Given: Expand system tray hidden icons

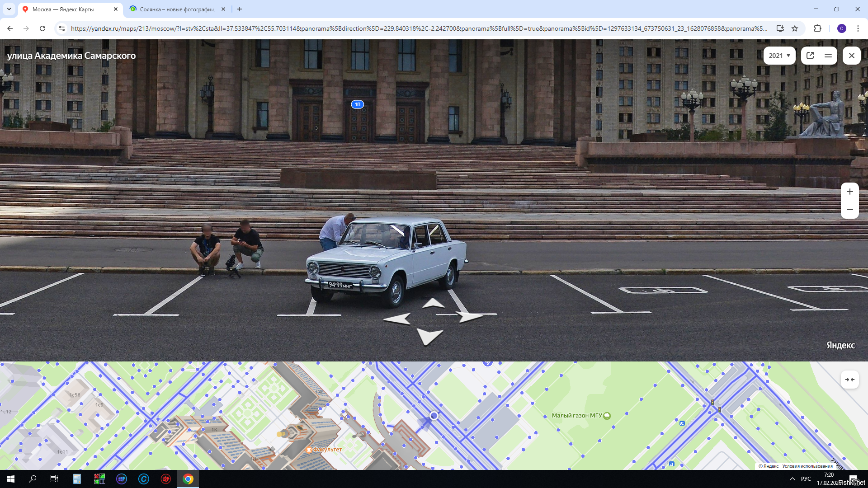Looking at the screenshot, I should pos(792,479).
